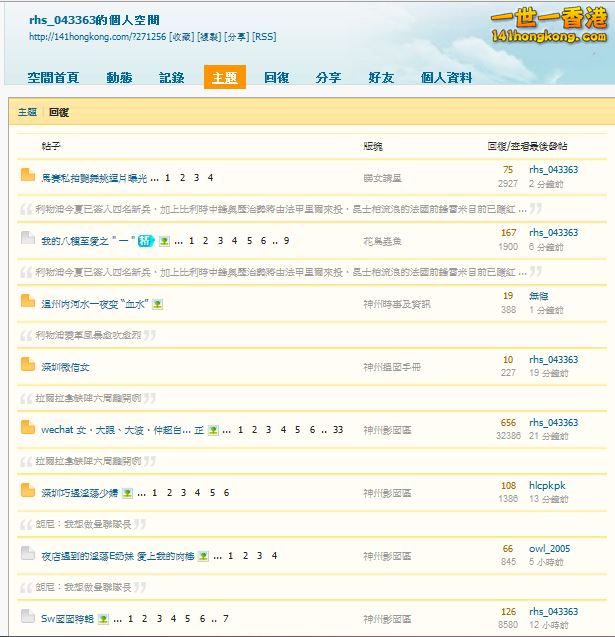
Task: Click the image attachment icon on Sw thread
Action: (103, 619)
